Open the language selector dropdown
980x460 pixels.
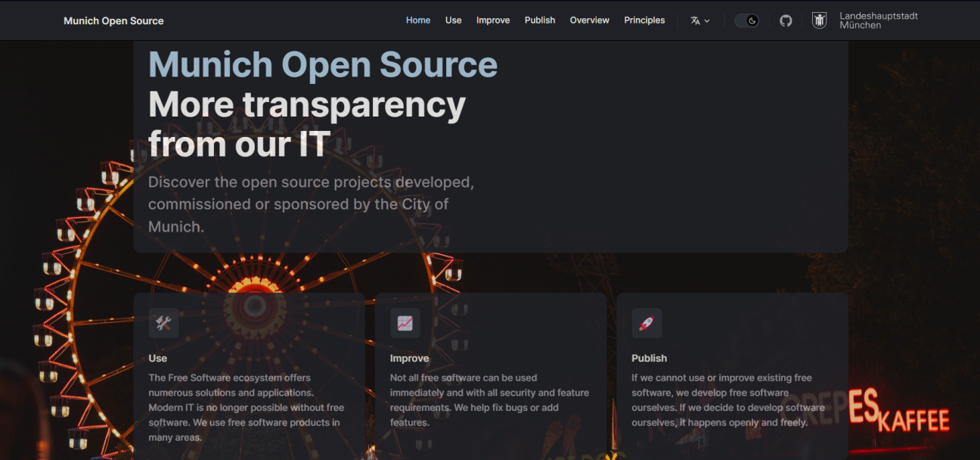(700, 20)
